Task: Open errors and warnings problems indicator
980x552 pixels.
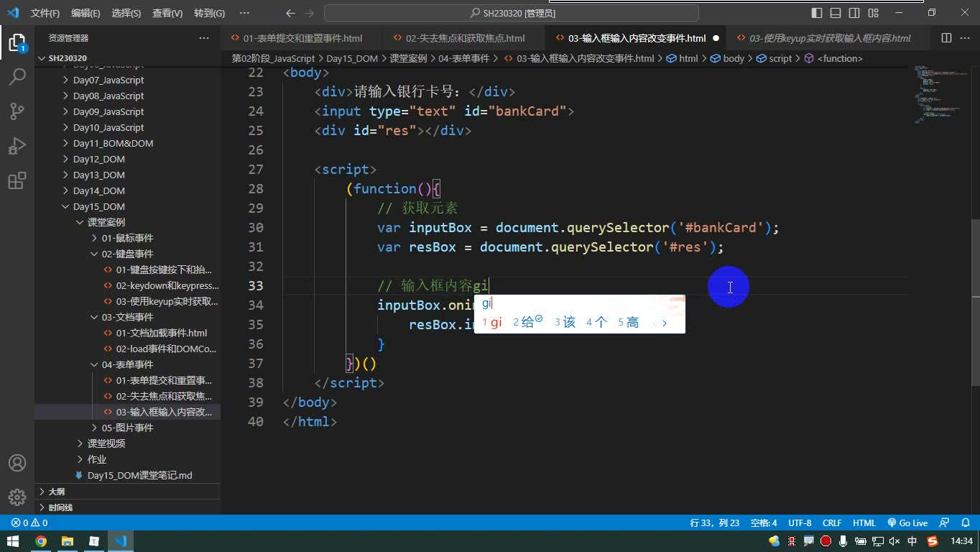Action: tap(29, 523)
